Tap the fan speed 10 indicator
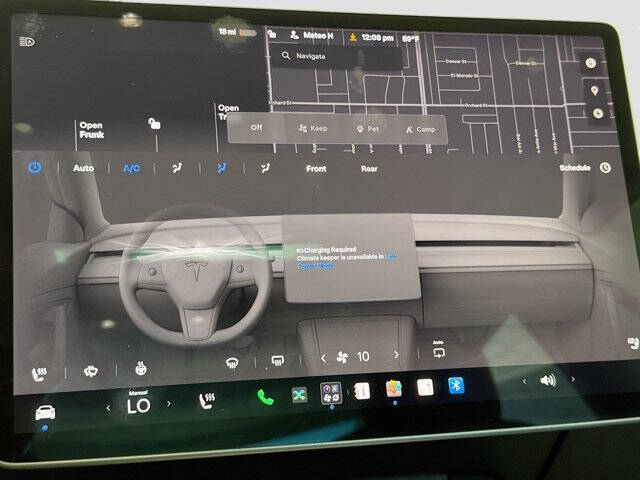Viewport: 640px width, 480px height. pyautogui.click(x=353, y=357)
